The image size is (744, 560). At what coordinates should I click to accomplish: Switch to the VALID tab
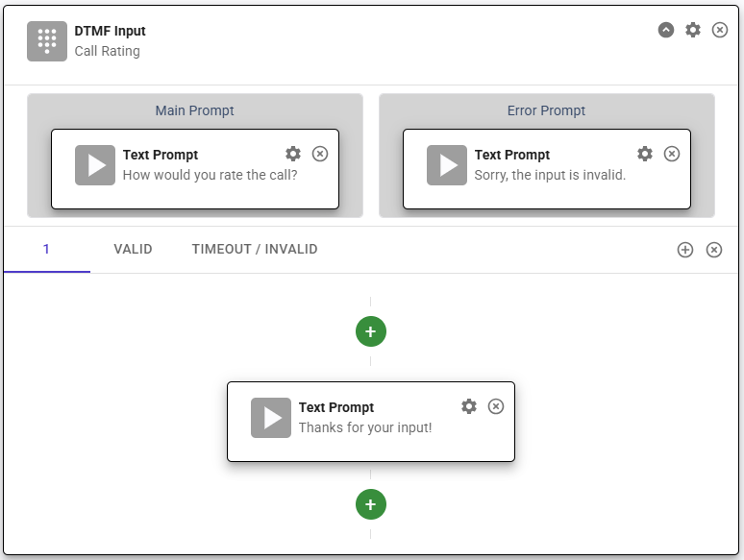coord(133,249)
